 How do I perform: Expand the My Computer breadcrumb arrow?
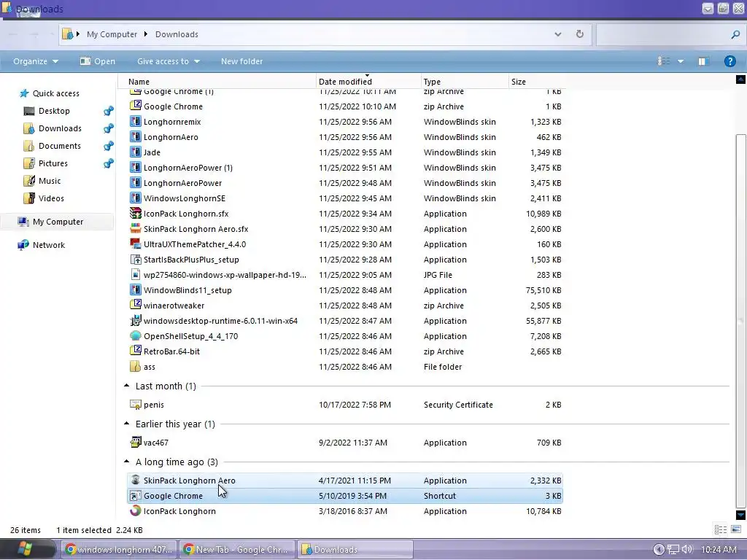(145, 34)
